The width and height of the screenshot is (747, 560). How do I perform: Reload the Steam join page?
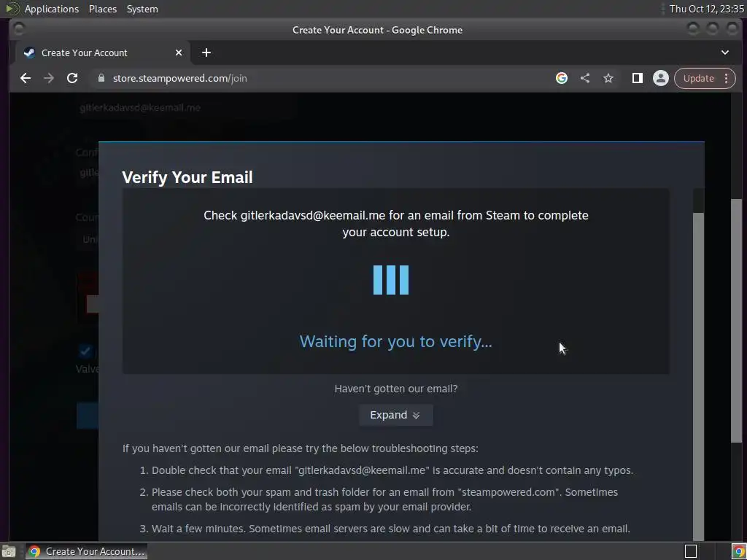(72, 78)
